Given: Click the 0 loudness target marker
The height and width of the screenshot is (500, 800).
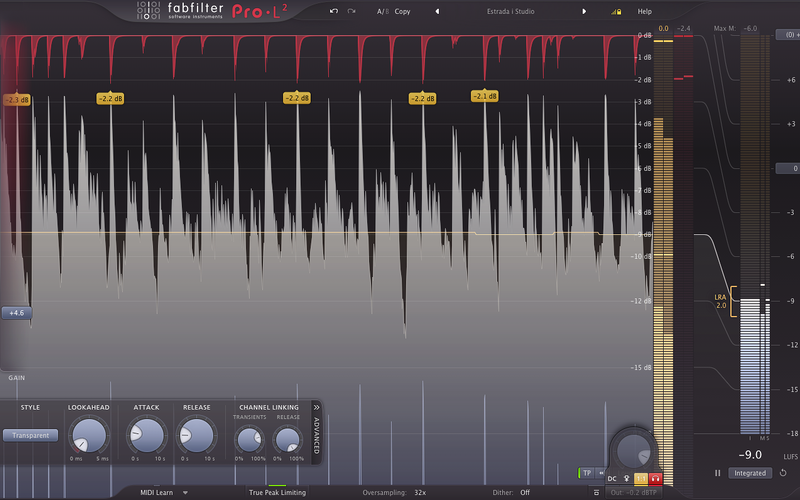Looking at the screenshot, I should pos(788,168).
